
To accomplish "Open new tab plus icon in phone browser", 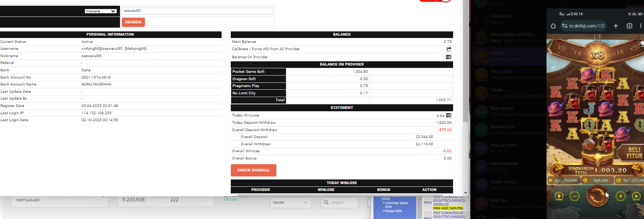I will [x=616, y=26].
